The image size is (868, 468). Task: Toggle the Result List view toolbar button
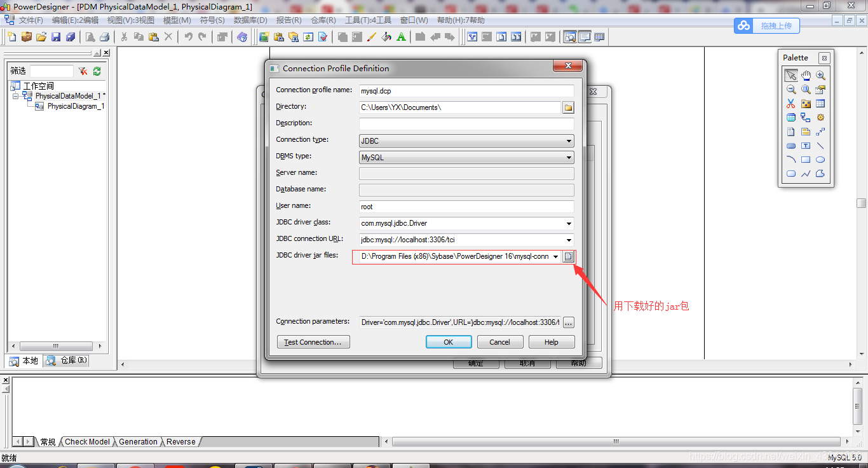coord(599,37)
